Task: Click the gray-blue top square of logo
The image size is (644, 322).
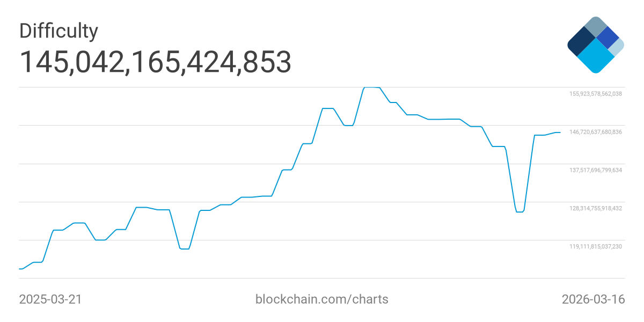Action: click(x=595, y=26)
